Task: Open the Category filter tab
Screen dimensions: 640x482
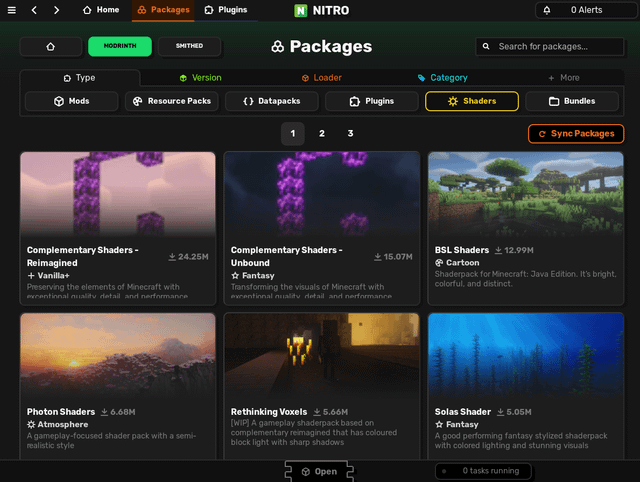Action: pyautogui.click(x=442, y=77)
